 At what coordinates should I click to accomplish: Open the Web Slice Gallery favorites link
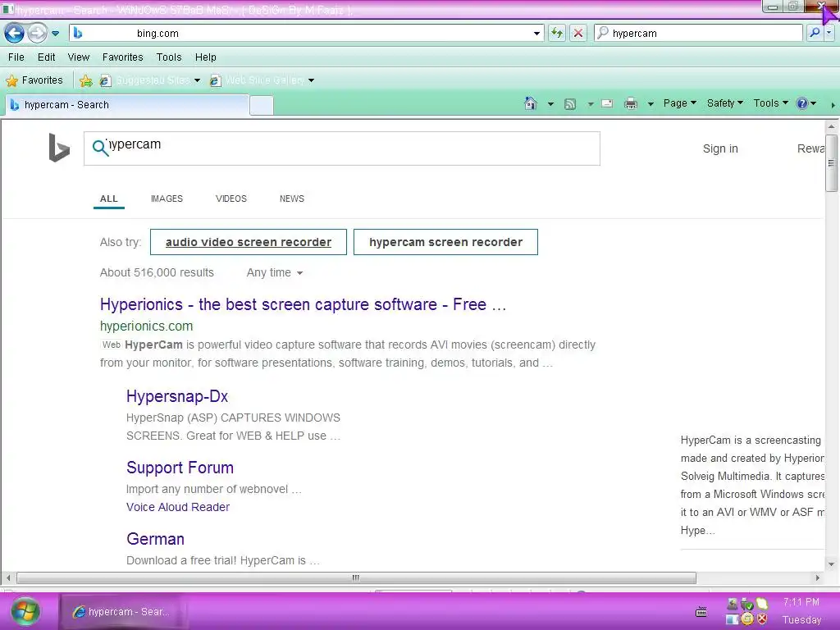tap(262, 80)
